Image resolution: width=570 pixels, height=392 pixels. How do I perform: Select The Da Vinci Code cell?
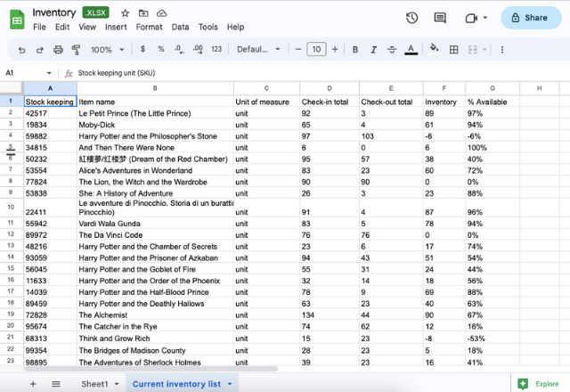pyautogui.click(x=155, y=235)
